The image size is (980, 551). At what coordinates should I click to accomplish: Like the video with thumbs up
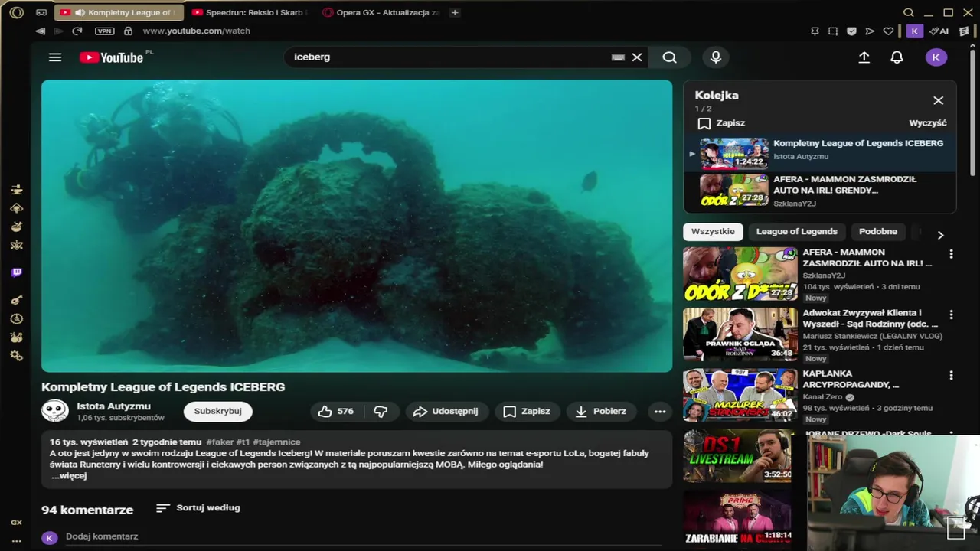coord(337,412)
